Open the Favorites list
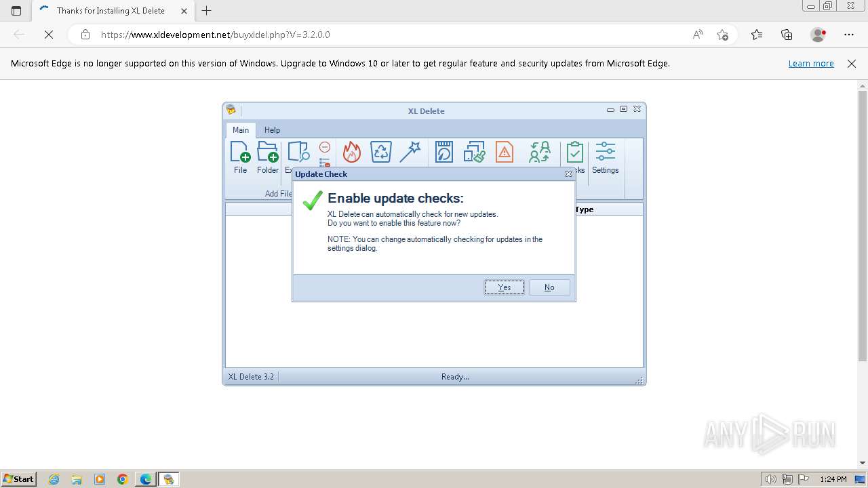The height and width of the screenshot is (488, 868). click(757, 35)
